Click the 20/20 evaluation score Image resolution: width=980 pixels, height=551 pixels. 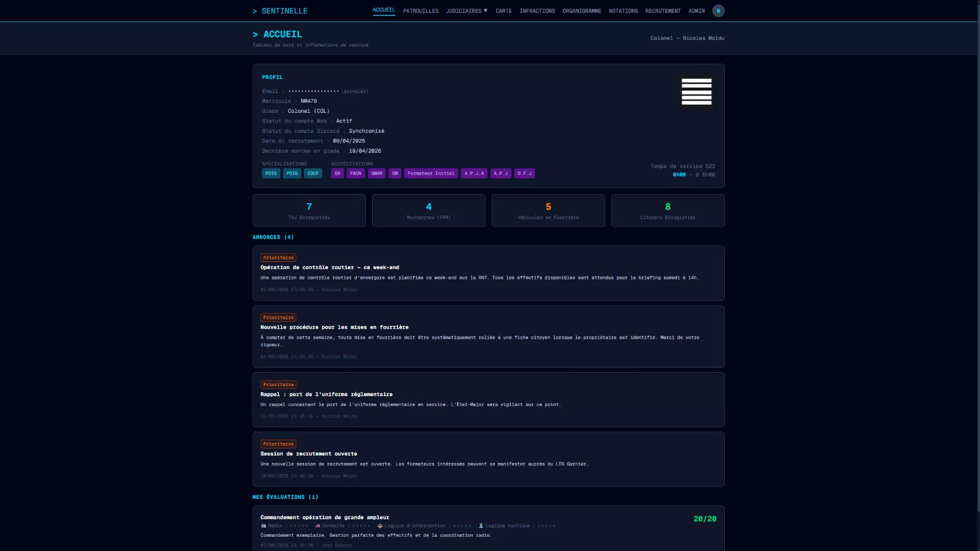[x=705, y=519]
